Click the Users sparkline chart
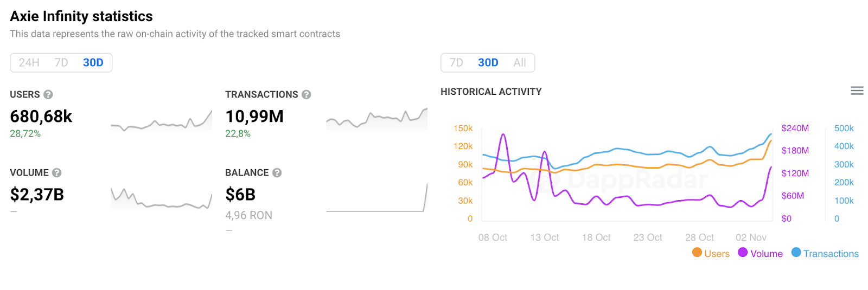 pyautogui.click(x=161, y=121)
